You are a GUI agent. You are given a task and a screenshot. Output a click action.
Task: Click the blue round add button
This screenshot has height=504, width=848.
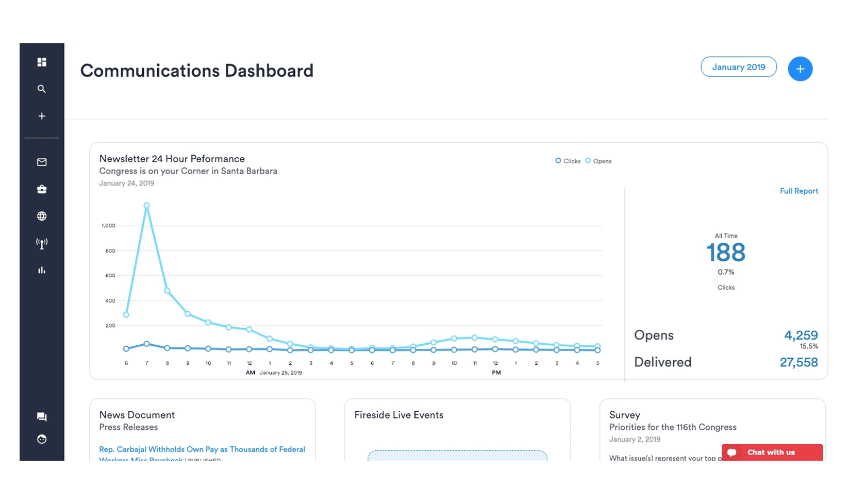click(800, 69)
